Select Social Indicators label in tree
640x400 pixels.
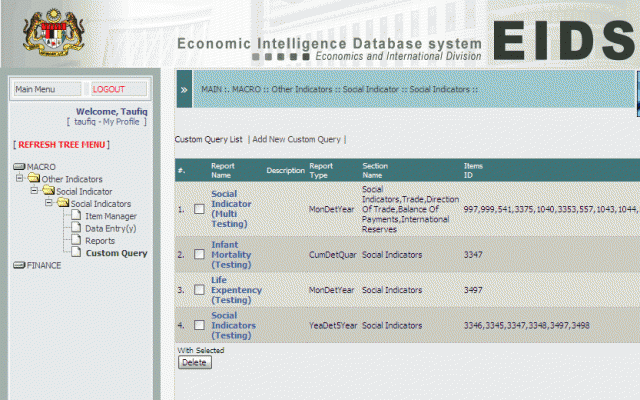pyautogui.click(x=101, y=204)
